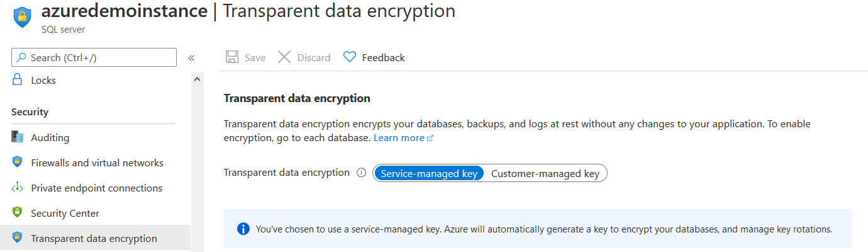Click the Auditing icon in sidebar

(x=18, y=137)
